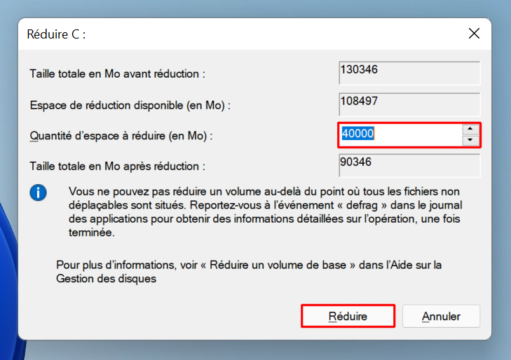
Task: Select the available shrink space field 108497
Action: (409, 104)
